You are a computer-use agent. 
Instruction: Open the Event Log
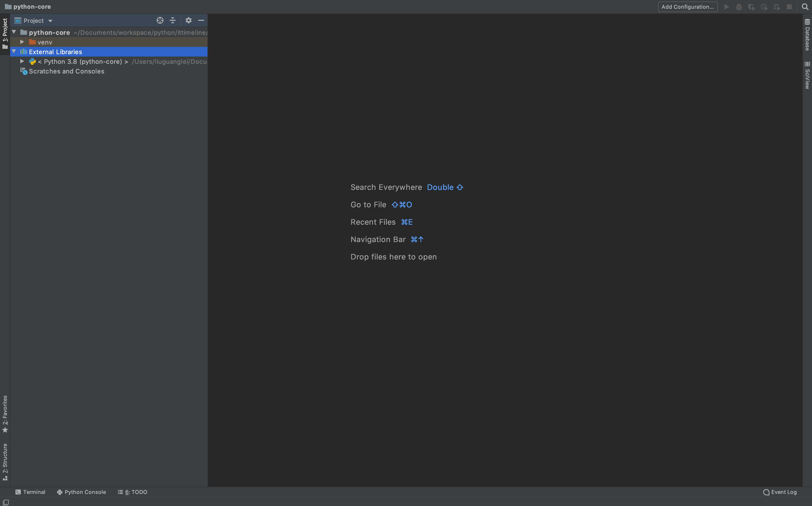tap(780, 492)
